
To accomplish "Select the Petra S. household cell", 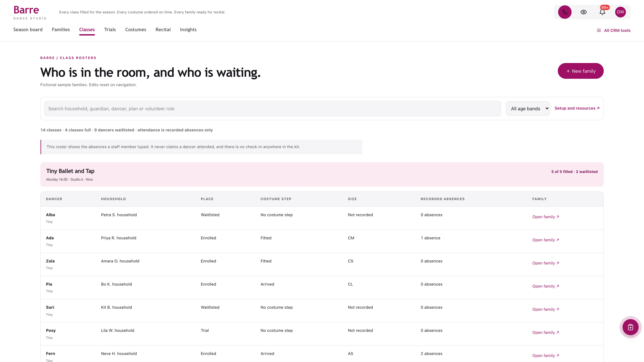I will click(119, 215).
